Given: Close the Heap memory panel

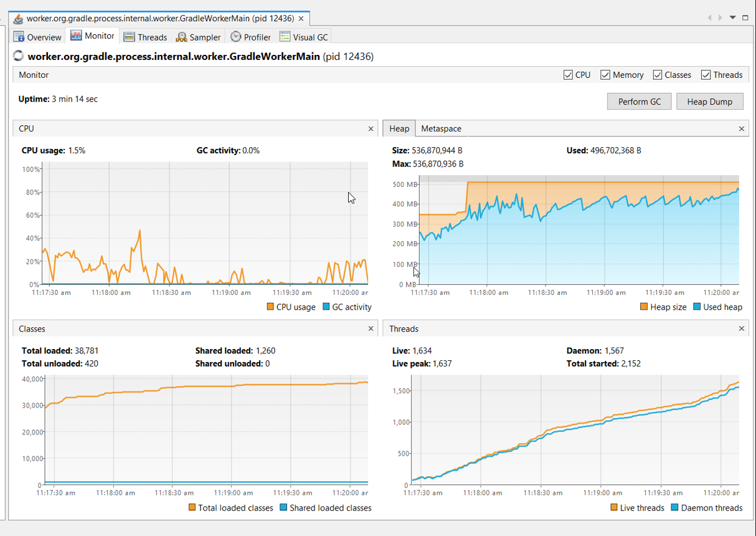Looking at the screenshot, I should click(742, 129).
